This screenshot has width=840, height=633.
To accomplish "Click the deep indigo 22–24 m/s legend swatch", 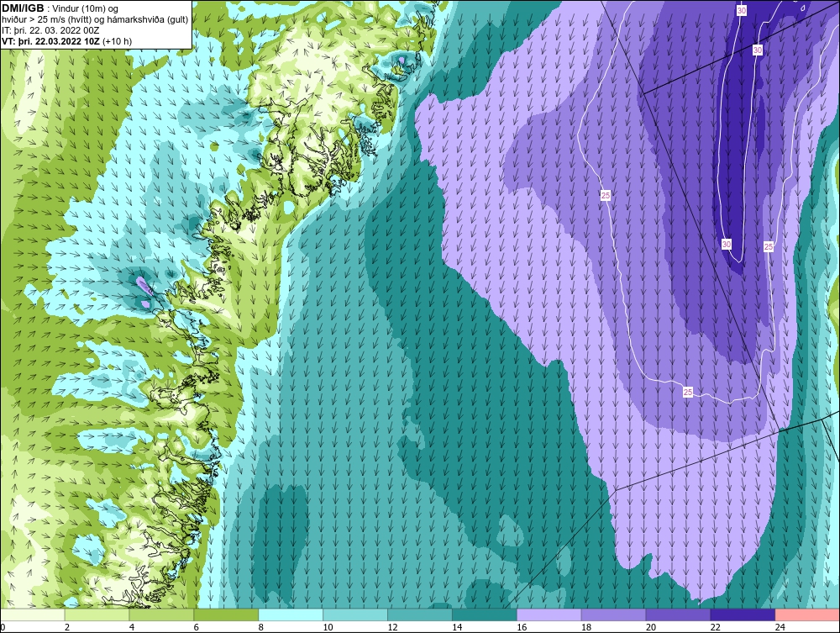I will point(743,615).
